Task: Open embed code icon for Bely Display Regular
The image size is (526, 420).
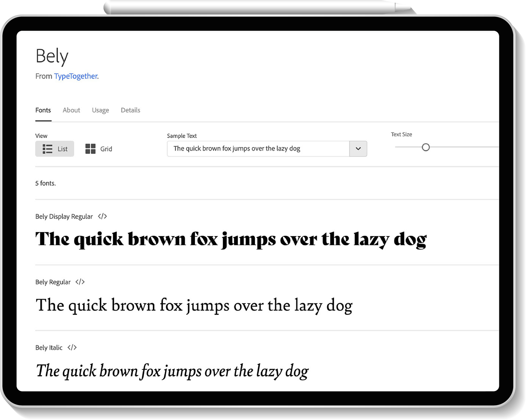Action: [x=102, y=216]
